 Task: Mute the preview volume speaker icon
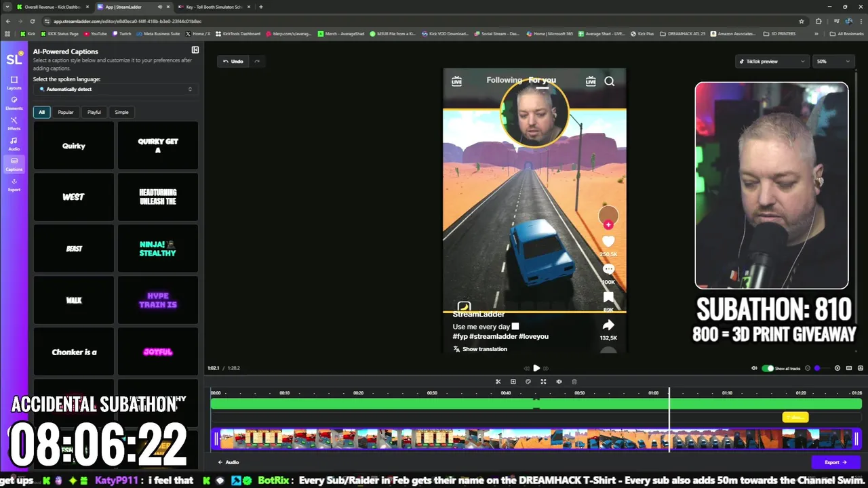pos(754,368)
